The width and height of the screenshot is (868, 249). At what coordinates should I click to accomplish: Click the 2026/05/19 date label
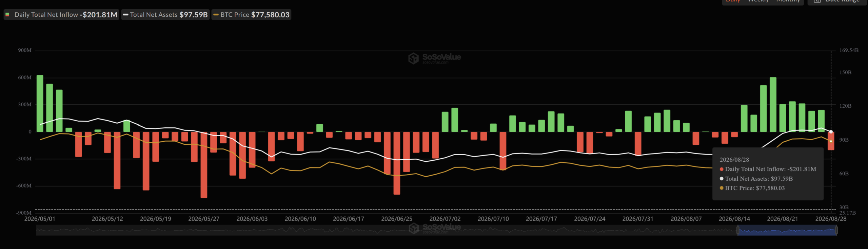point(156,219)
